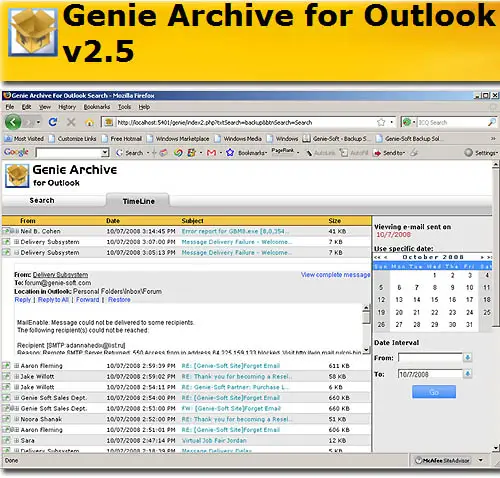Open Free Hotmail bookmark
Screen dimensions: 500x478
(122, 138)
